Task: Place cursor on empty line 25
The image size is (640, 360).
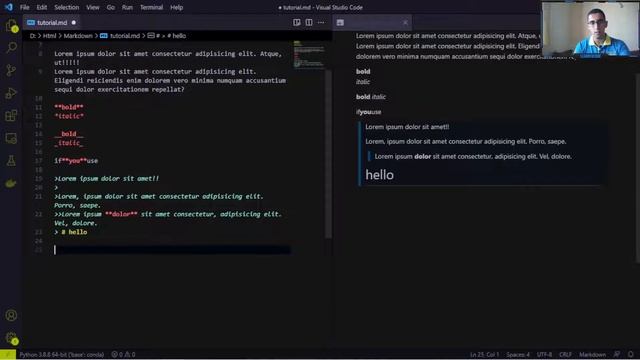Action: (x=172, y=250)
